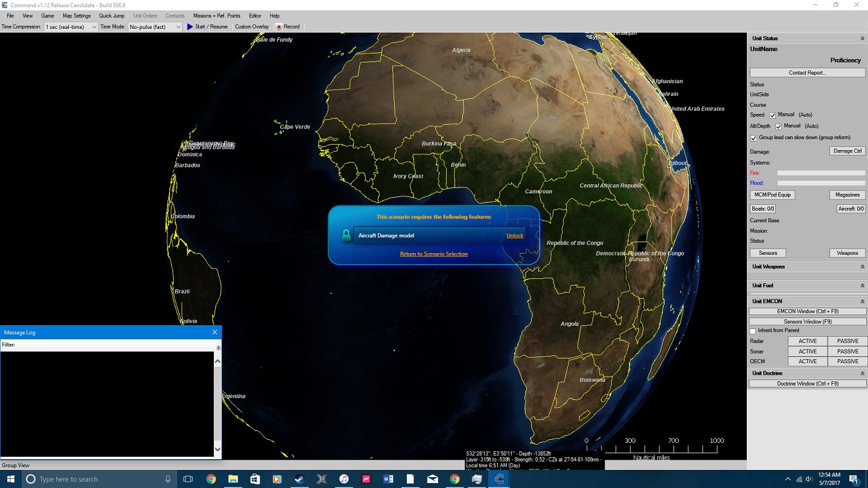
Task: Set Radar to ACTIVE
Action: (x=808, y=341)
